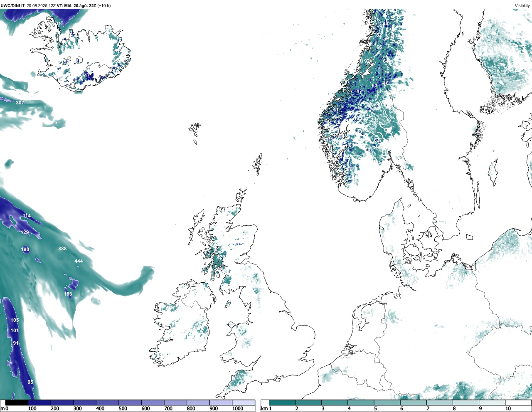Click the '888' value on the map
The height and width of the screenshot is (412, 532).
62,249
